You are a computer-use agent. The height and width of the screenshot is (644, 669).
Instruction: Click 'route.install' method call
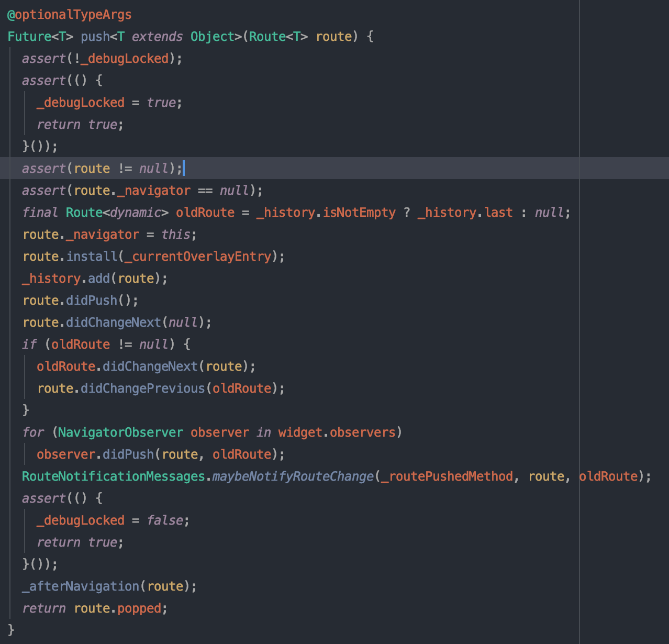point(70,257)
